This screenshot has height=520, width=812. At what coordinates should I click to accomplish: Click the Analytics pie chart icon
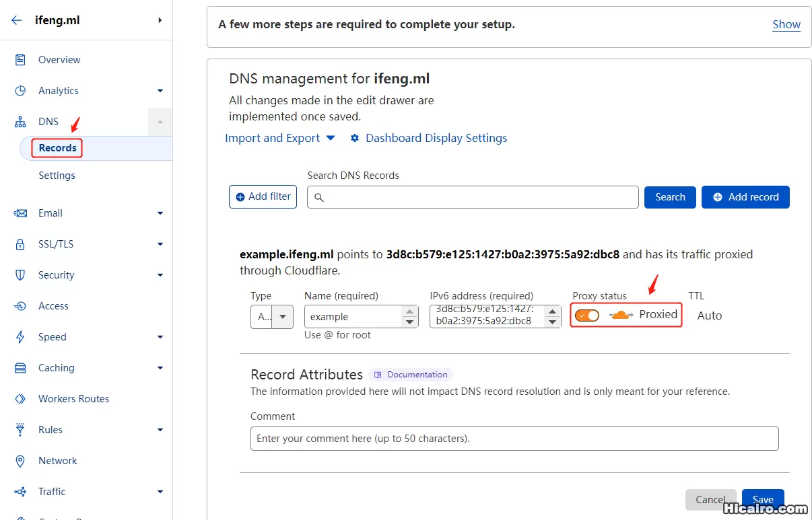pos(20,91)
